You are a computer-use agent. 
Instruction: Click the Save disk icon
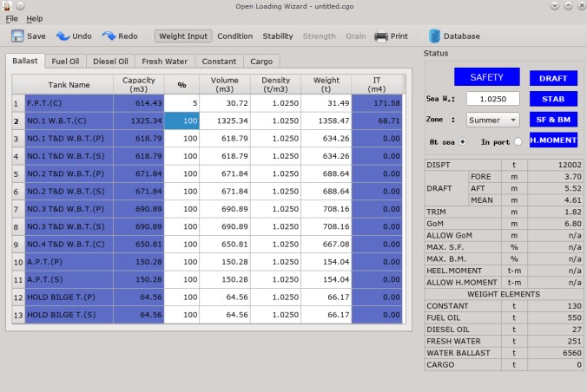point(17,36)
